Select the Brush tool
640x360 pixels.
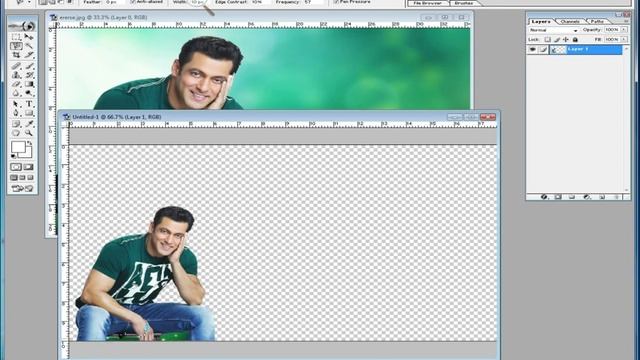point(29,66)
